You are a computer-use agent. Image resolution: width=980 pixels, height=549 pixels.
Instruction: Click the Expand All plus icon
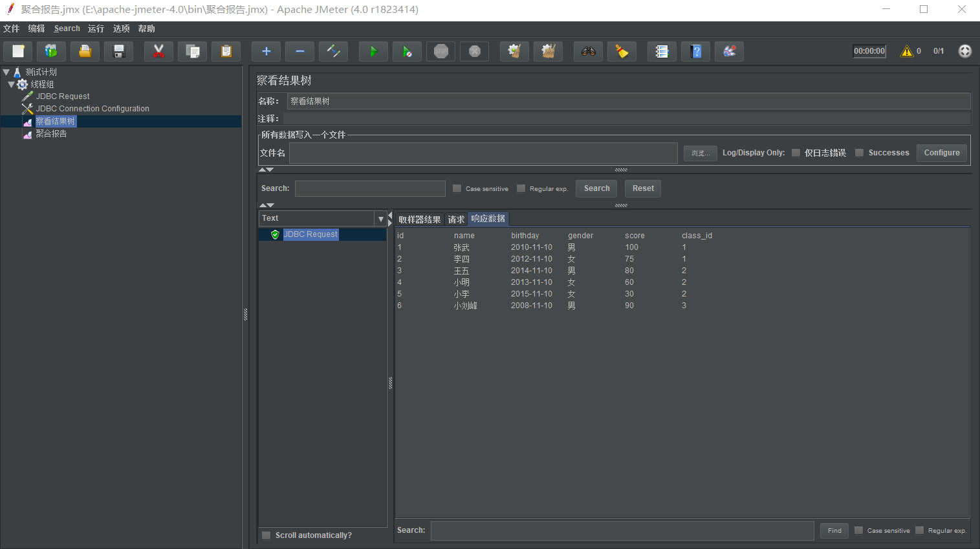click(x=267, y=51)
